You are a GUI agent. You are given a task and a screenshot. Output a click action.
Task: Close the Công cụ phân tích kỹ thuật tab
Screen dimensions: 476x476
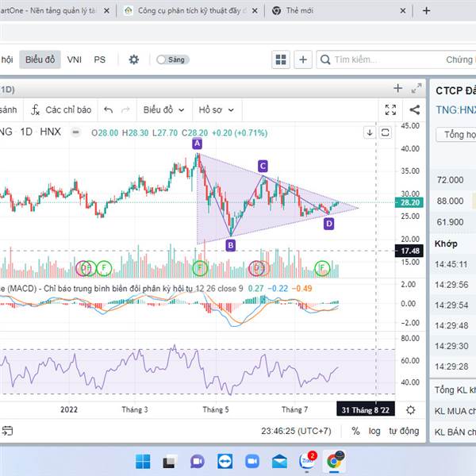coord(255,11)
